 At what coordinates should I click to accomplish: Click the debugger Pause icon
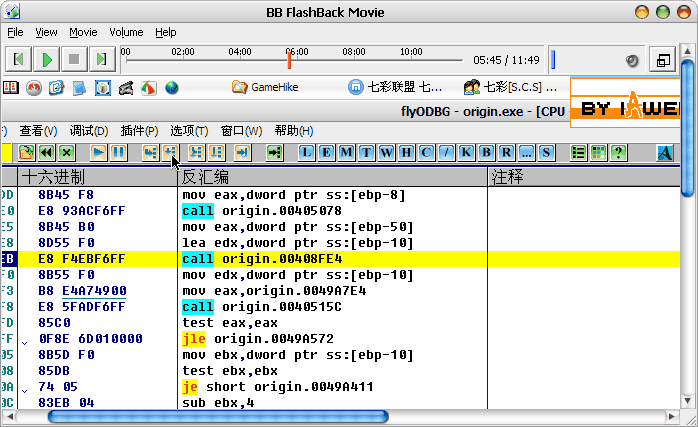(118, 152)
